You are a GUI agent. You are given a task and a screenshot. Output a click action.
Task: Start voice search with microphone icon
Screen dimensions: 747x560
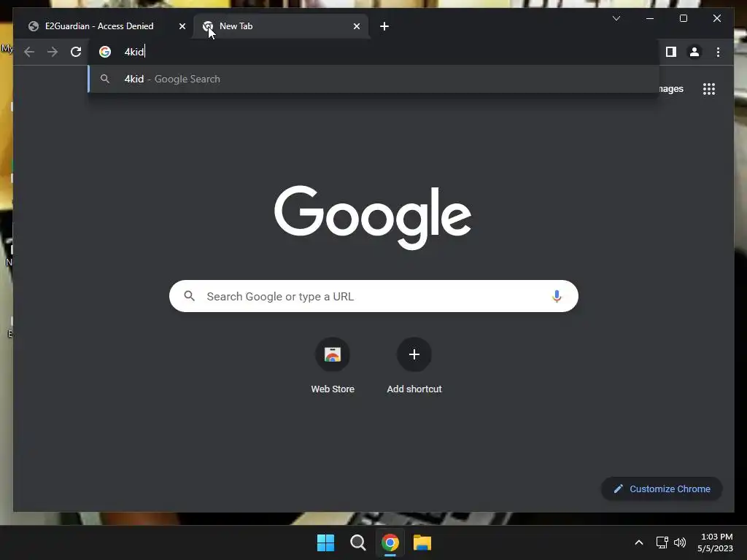pos(557,296)
